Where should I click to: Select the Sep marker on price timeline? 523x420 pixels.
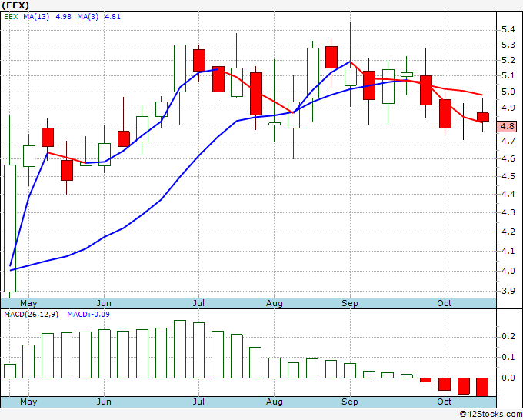[x=349, y=303]
